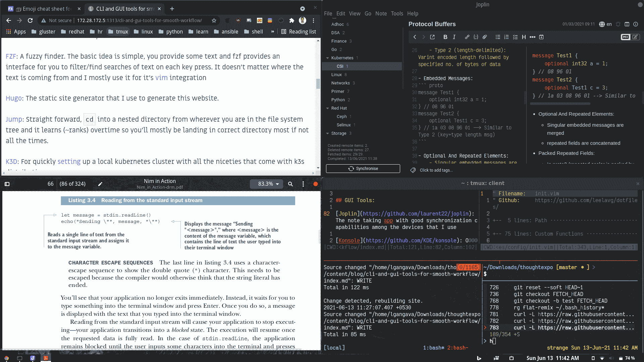Follow the FZF link
Screen dimensions: 644x362
(x=11, y=56)
